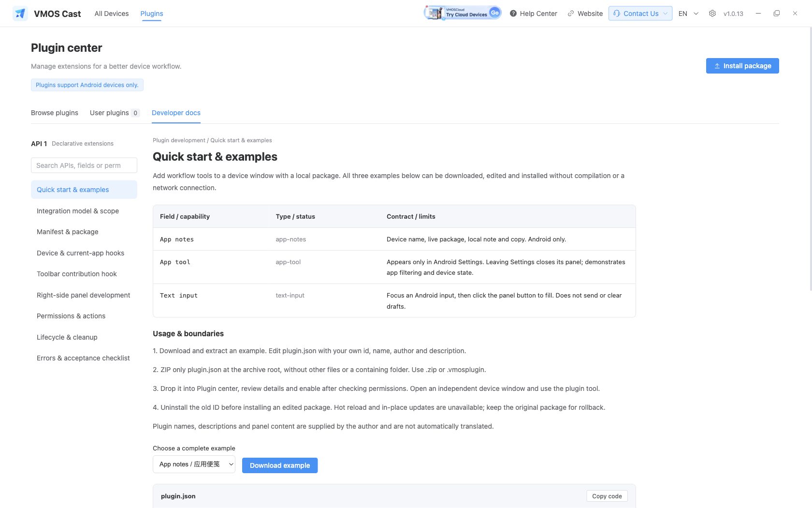The height and width of the screenshot is (508, 812).
Task: Click the Website link chain icon
Action: (571, 14)
